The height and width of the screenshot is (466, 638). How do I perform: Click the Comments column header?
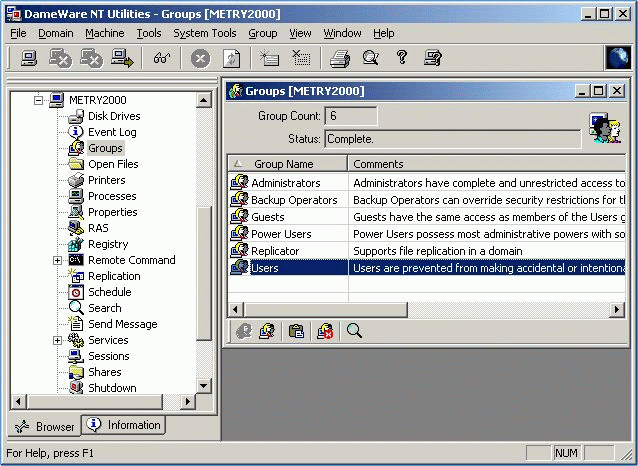coord(487,164)
